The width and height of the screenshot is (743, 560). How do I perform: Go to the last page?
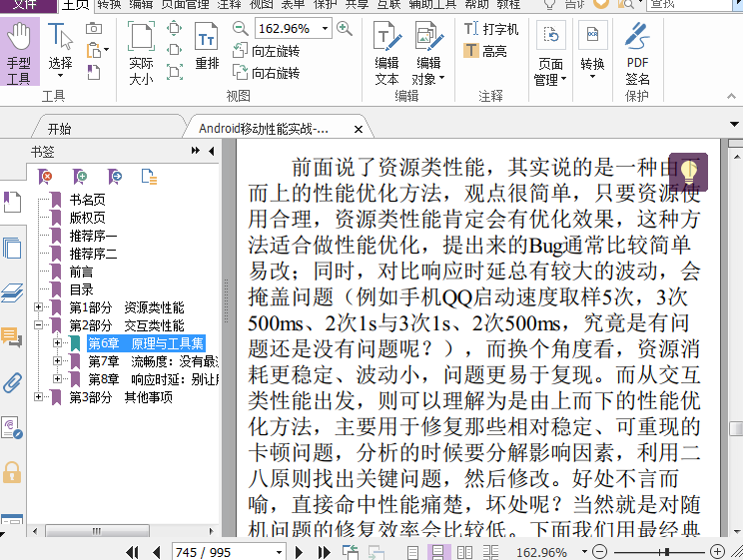[x=325, y=552]
